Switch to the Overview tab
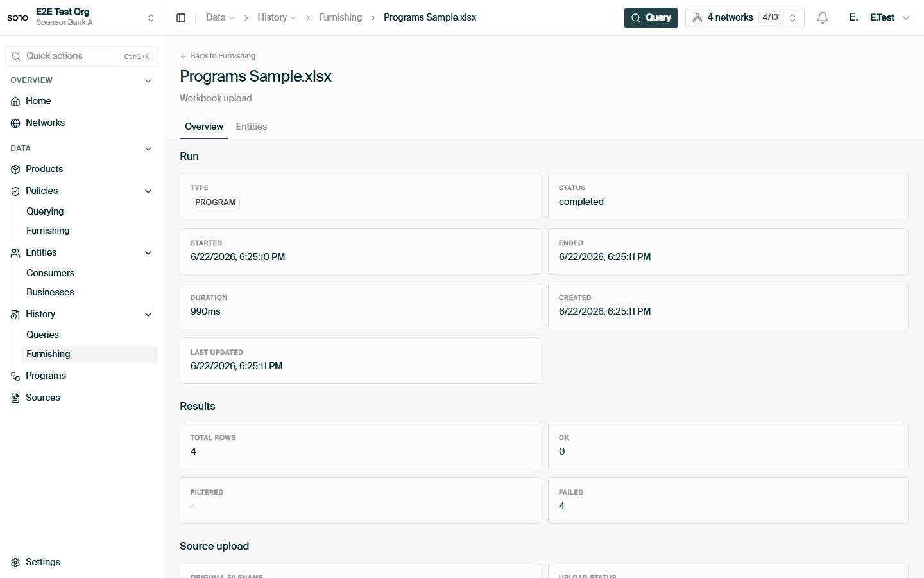 tap(204, 127)
